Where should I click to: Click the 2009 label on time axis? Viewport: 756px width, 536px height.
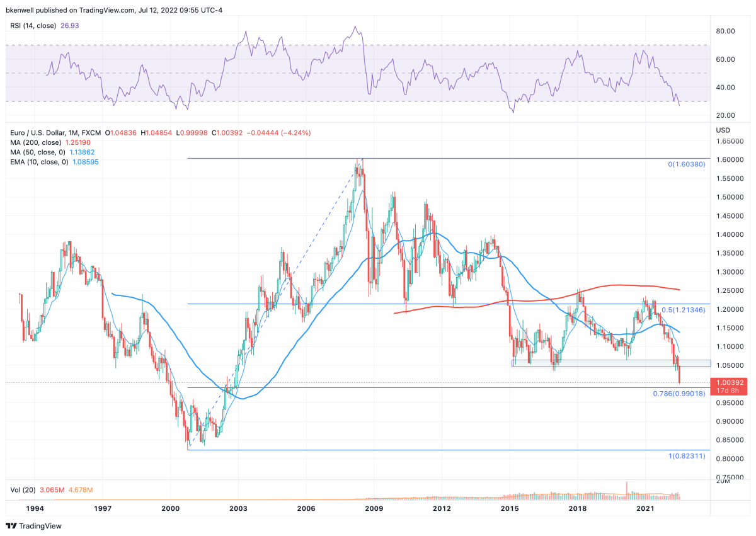(374, 508)
